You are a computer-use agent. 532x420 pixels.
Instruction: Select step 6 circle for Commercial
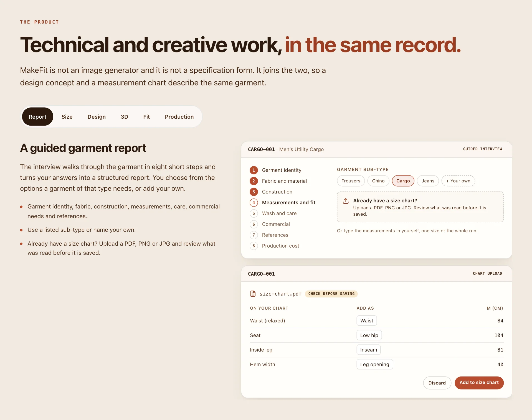click(254, 224)
